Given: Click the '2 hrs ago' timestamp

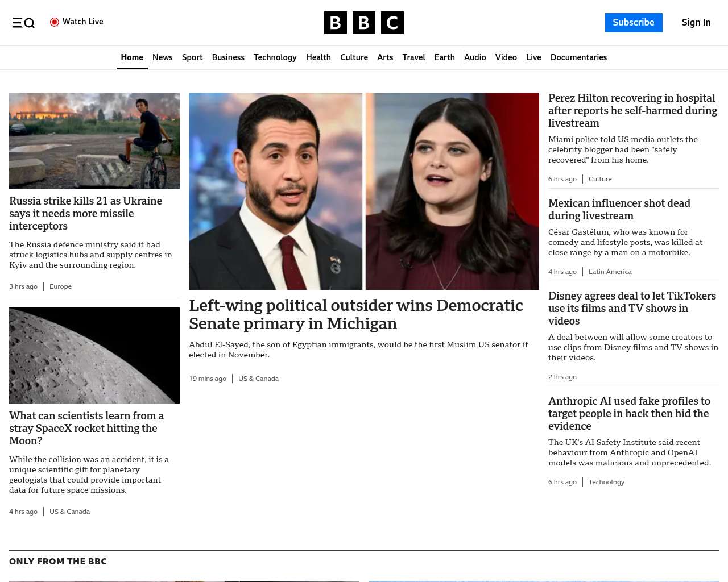Looking at the screenshot, I should pyautogui.click(x=562, y=377).
